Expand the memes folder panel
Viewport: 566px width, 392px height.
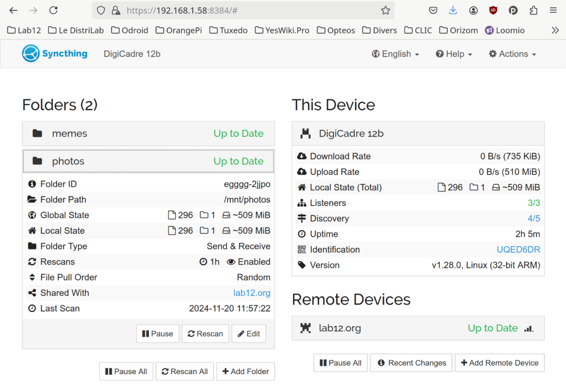point(148,134)
